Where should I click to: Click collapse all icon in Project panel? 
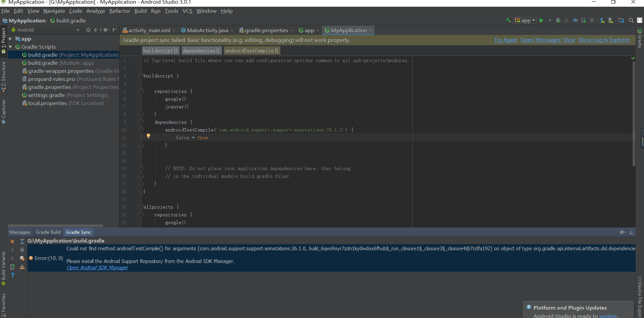point(95,30)
